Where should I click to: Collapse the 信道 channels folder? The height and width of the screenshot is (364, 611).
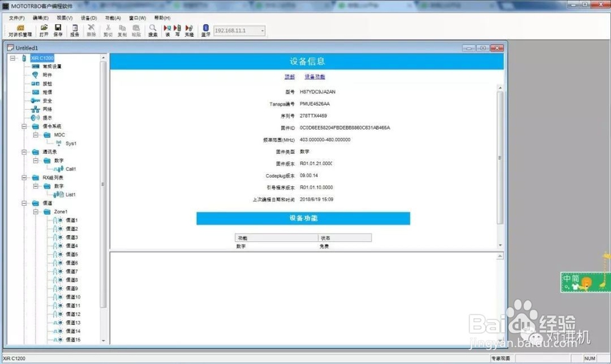pos(24,203)
